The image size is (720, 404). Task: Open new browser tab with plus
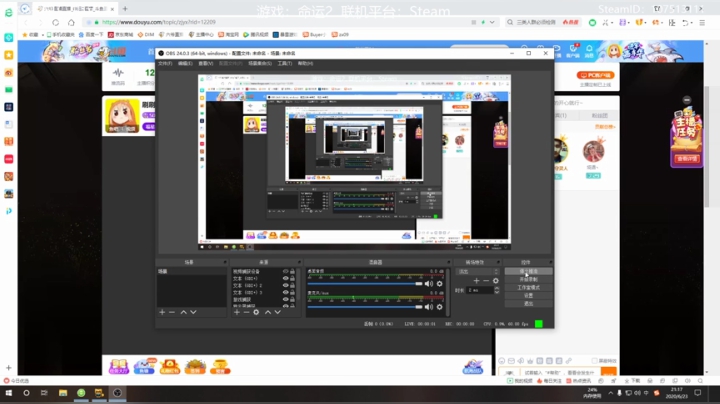coord(125,9)
